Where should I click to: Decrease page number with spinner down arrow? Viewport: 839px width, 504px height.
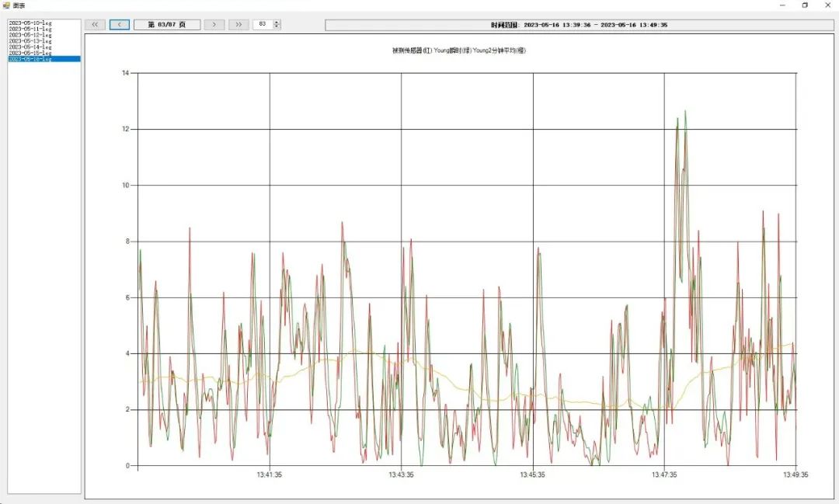point(277,27)
